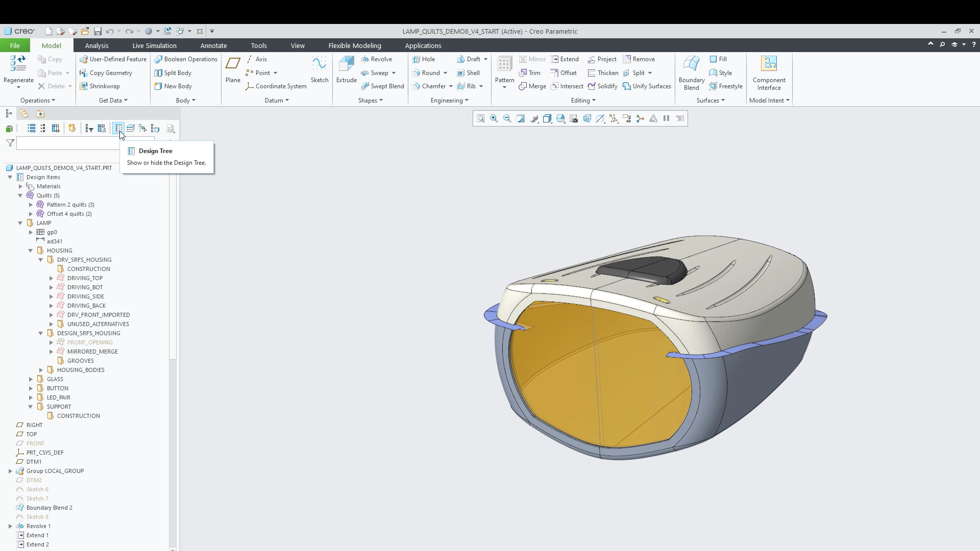Image resolution: width=980 pixels, height=551 pixels.
Task: Toggle the Design Tree display button
Action: (x=118, y=129)
